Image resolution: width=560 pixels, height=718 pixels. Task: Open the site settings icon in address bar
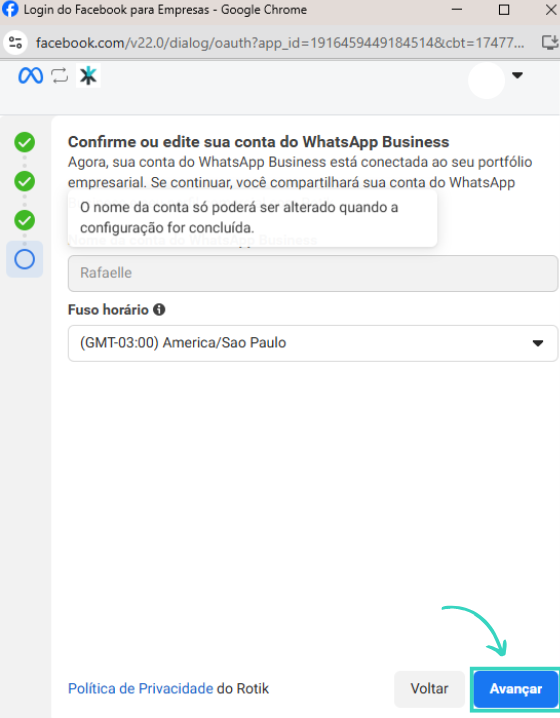(x=15, y=43)
